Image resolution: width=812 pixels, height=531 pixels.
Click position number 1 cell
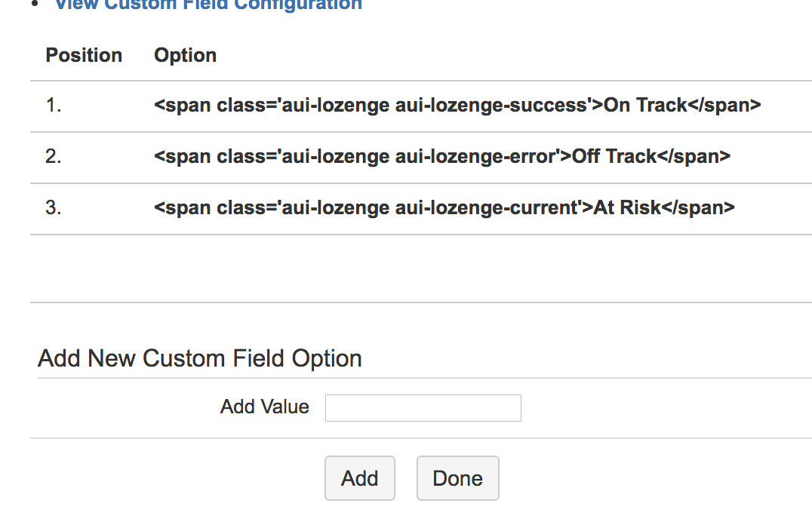(x=51, y=105)
